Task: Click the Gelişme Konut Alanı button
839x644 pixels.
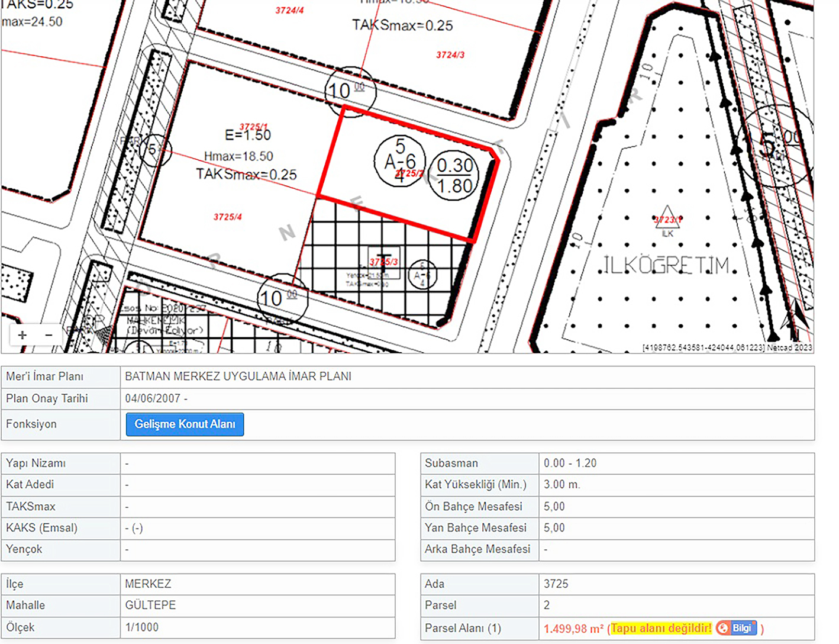Action: pos(185,424)
